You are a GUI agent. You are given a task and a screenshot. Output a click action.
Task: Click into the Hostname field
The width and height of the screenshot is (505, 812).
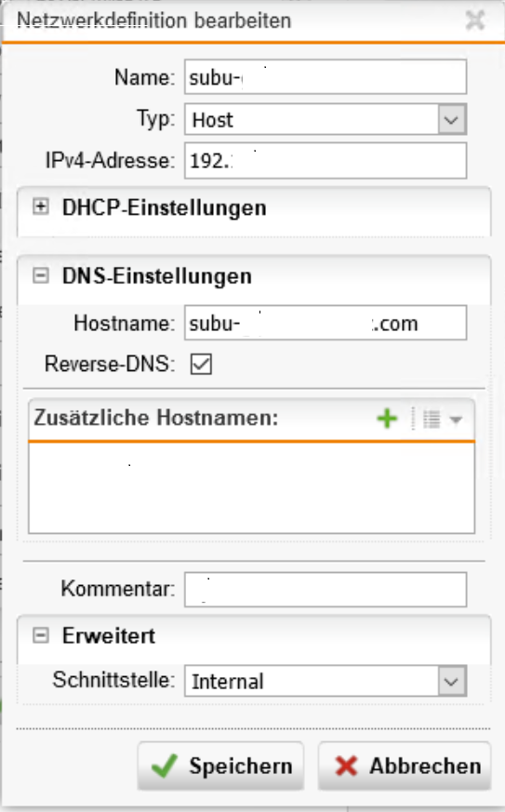[x=326, y=323]
